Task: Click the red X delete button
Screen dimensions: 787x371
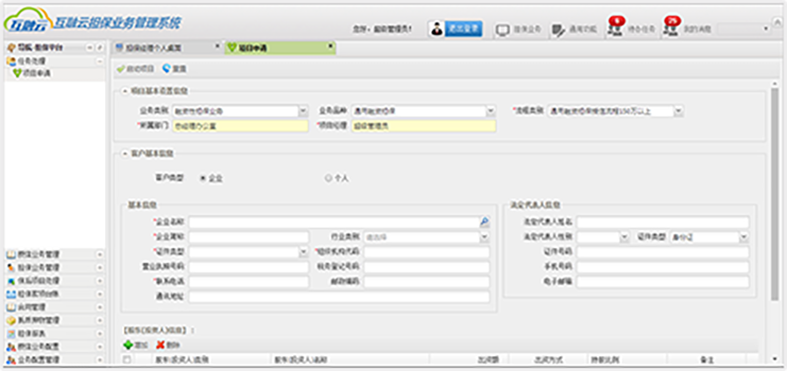Action: click(168, 345)
